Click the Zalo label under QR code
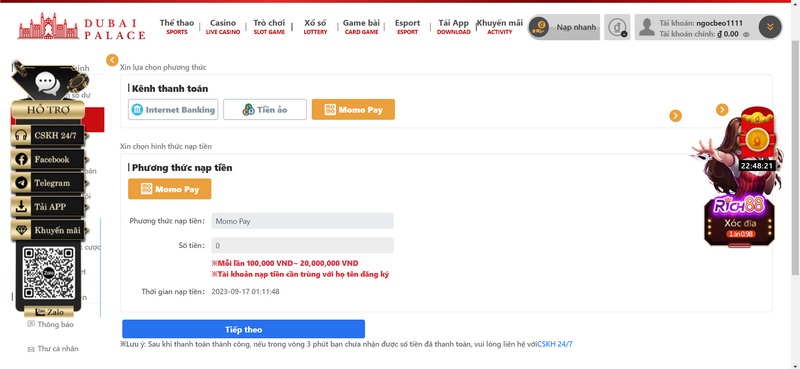 50,312
